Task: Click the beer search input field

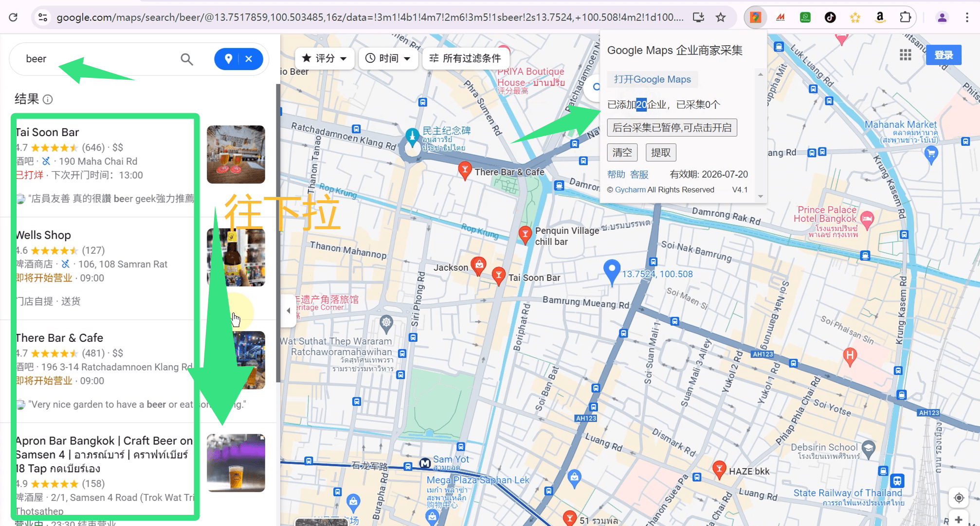Action: point(97,59)
